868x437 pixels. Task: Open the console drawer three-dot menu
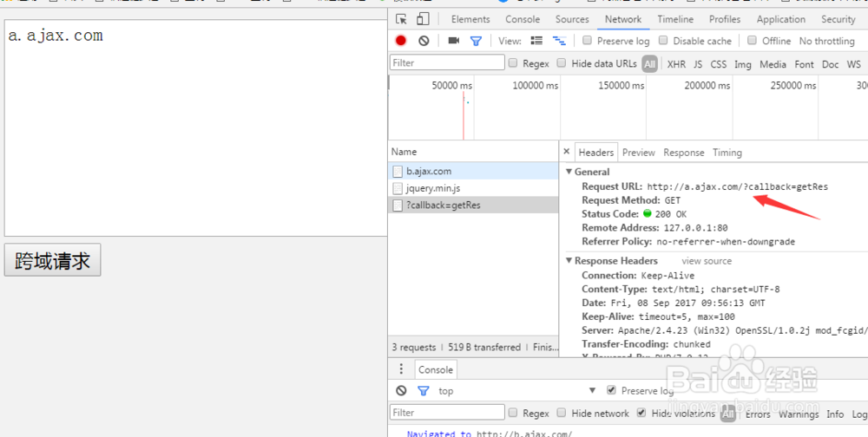tap(401, 369)
